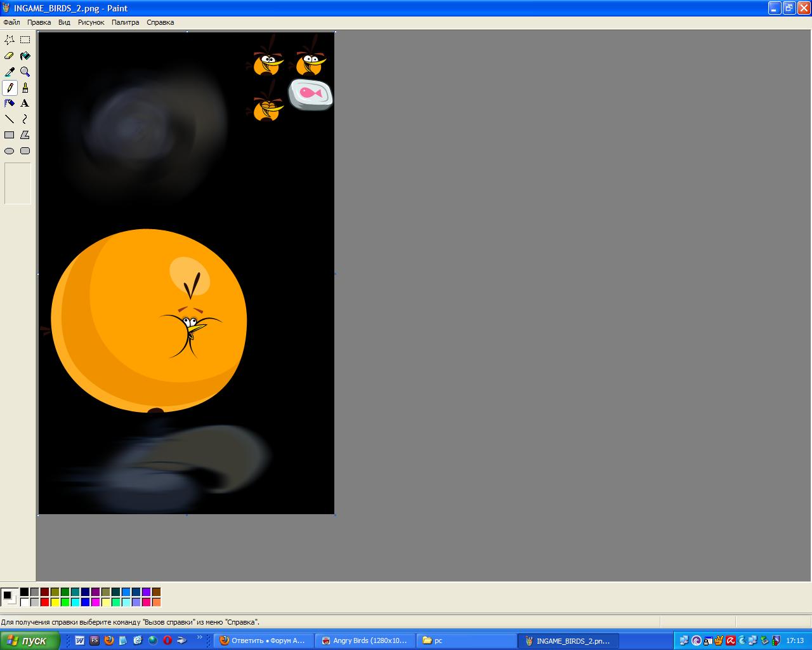Open the 'pc' folder taskbar button
This screenshot has width=812, height=650.
[466, 640]
